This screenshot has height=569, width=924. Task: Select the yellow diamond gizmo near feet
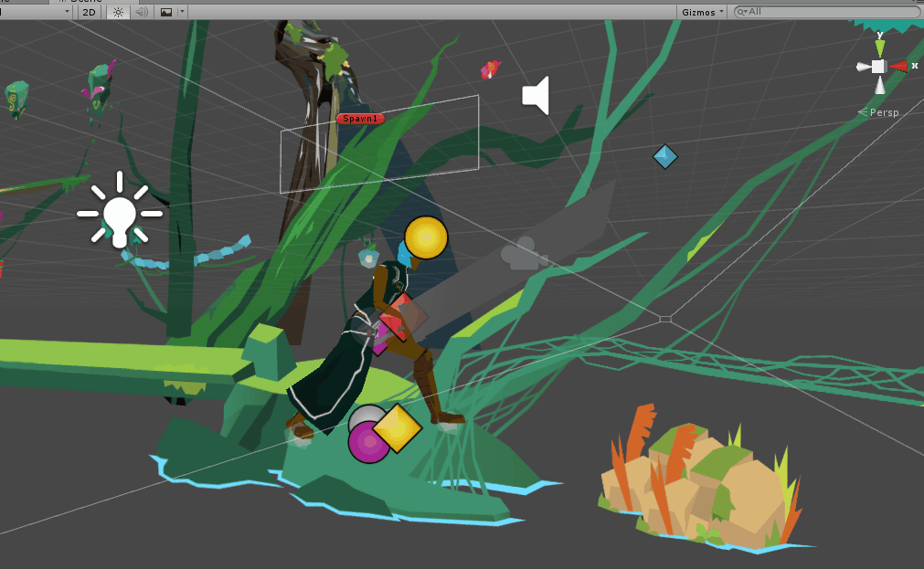[398, 428]
